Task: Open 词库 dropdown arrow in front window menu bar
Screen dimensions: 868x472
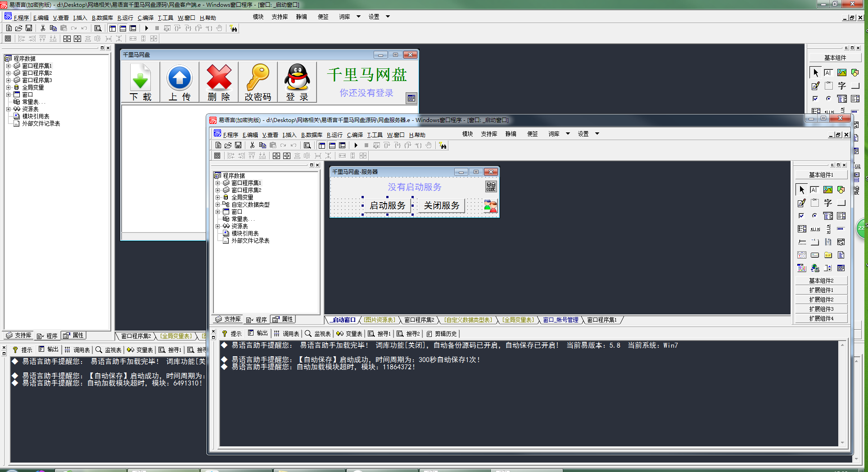Action: tap(568, 134)
